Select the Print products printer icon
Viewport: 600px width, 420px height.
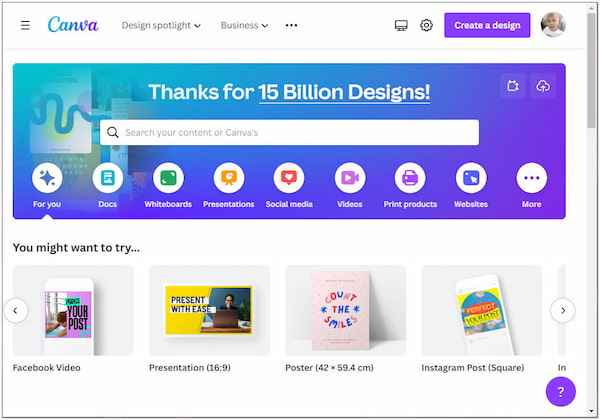click(410, 178)
